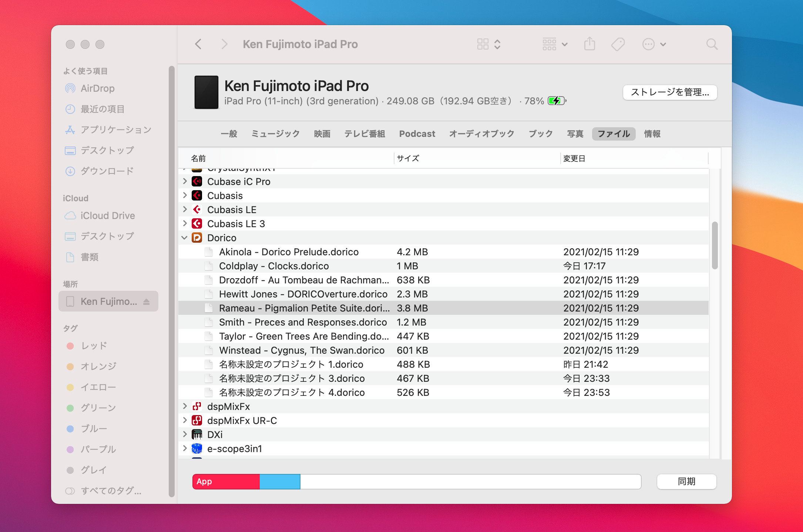The height and width of the screenshot is (532, 803).
Task: Expand the Cubasis LE row
Action: [185, 209]
